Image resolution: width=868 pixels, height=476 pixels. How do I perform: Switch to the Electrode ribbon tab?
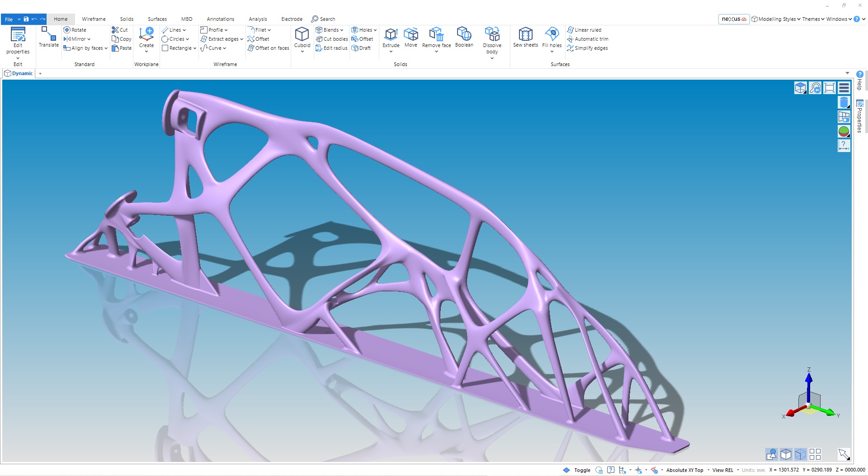(292, 19)
